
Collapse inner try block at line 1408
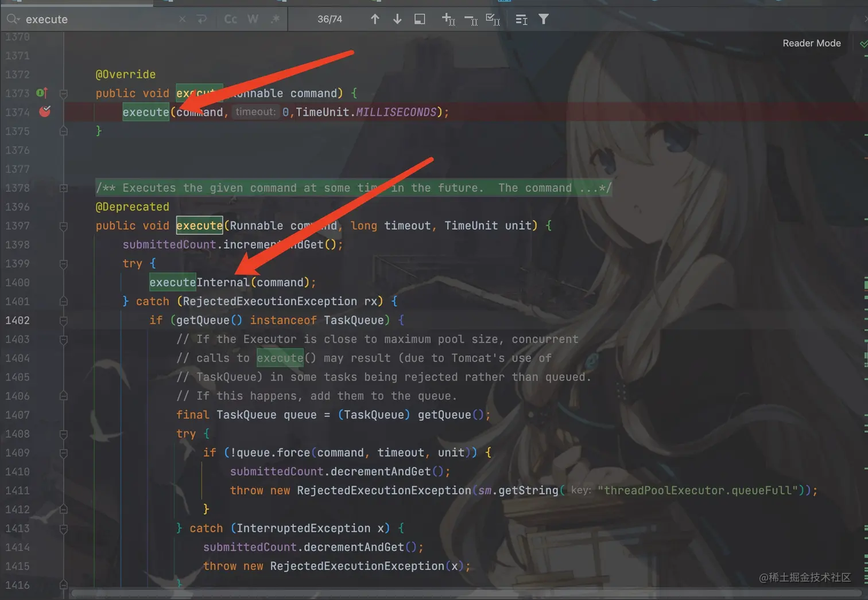point(64,434)
